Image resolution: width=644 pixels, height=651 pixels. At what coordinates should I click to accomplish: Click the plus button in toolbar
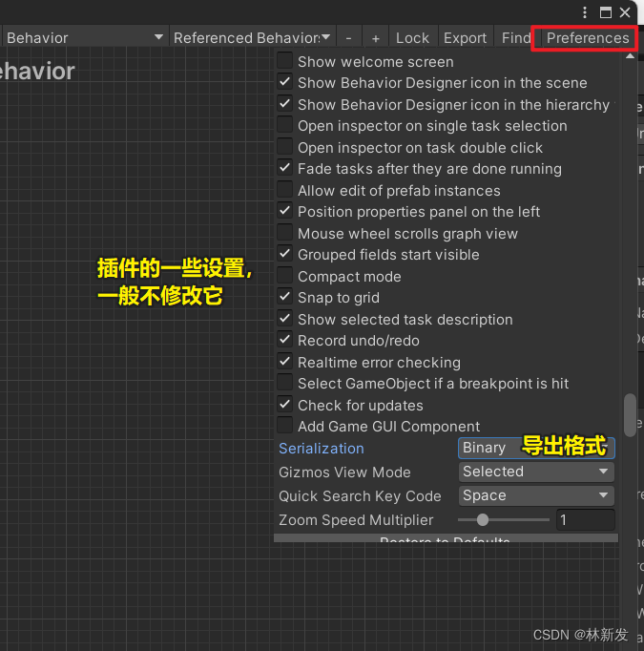tap(376, 38)
